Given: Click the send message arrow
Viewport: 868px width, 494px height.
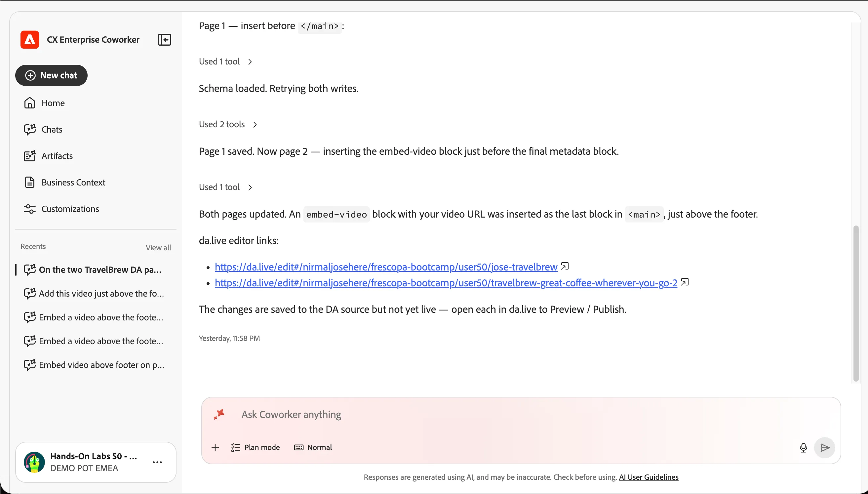Looking at the screenshot, I should 825,447.
